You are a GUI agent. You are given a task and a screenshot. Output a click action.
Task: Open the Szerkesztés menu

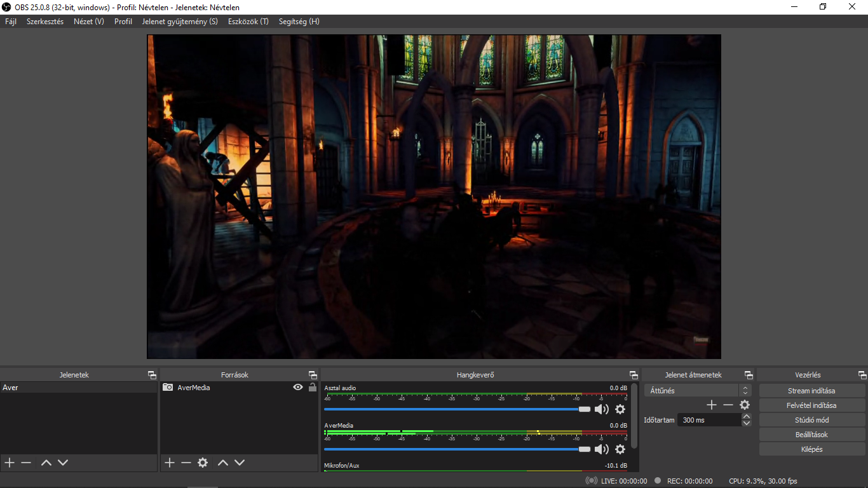tap(45, 22)
